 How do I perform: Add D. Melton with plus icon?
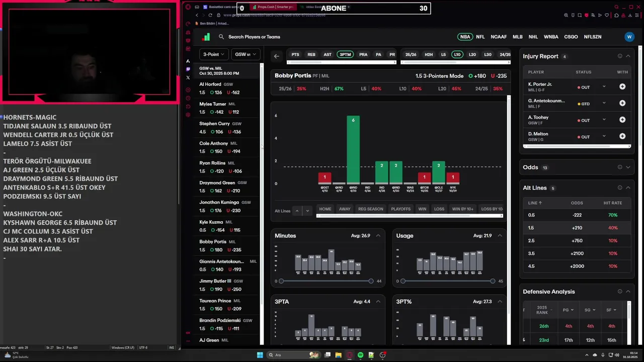coord(622,137)
